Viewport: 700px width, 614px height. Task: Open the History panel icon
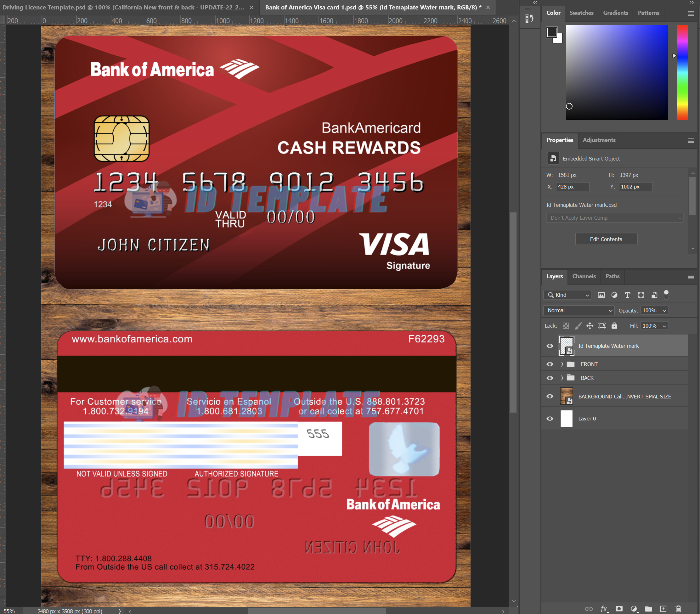(529, 18)
